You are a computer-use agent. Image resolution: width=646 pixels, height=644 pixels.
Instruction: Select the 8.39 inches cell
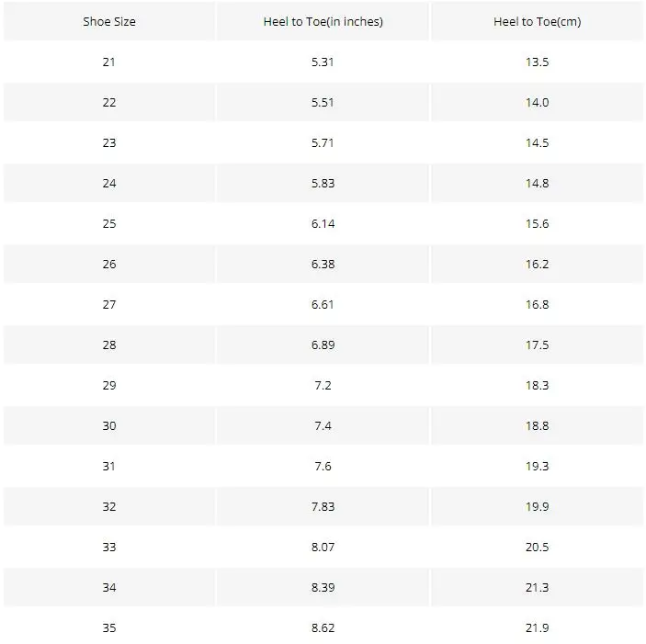(323, 588)
